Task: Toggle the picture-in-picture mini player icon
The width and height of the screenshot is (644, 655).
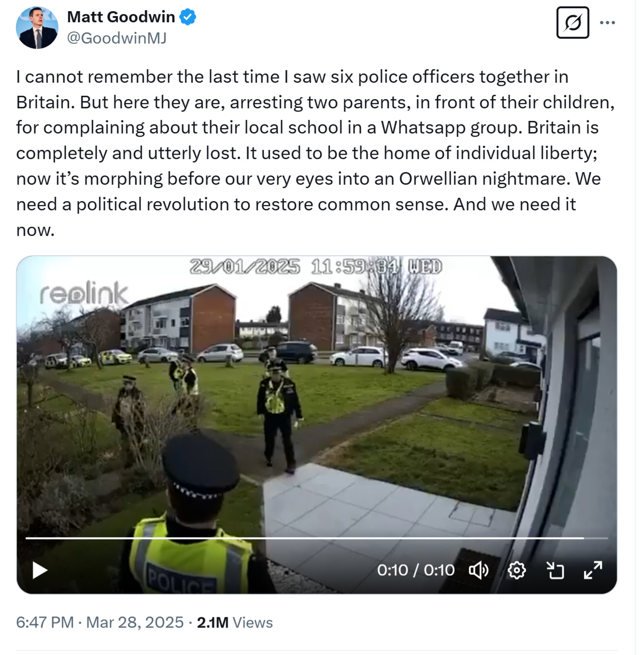Action: tap(555, 570)
